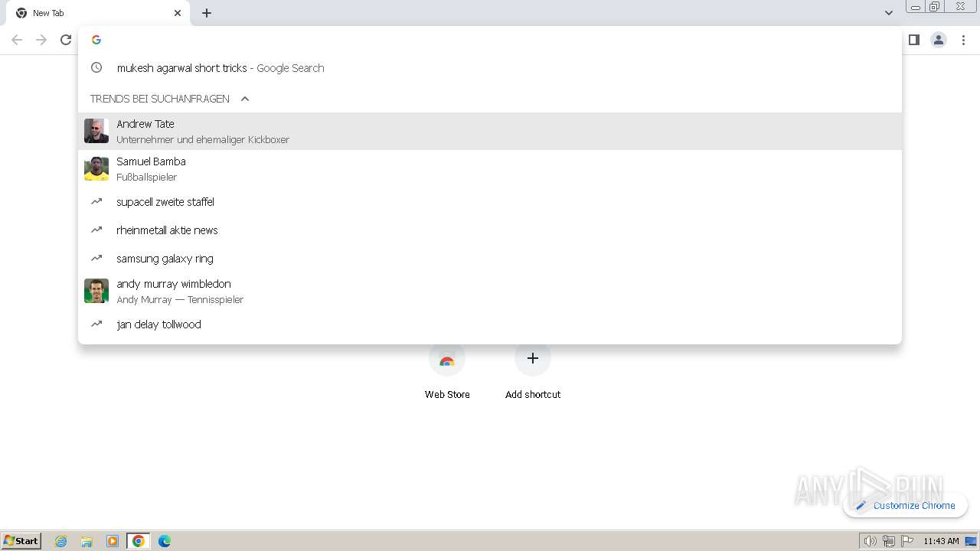Viewport: 980px width, 551px height.
Task: Click the Customize Chrome button
Action: coord(906,505)
